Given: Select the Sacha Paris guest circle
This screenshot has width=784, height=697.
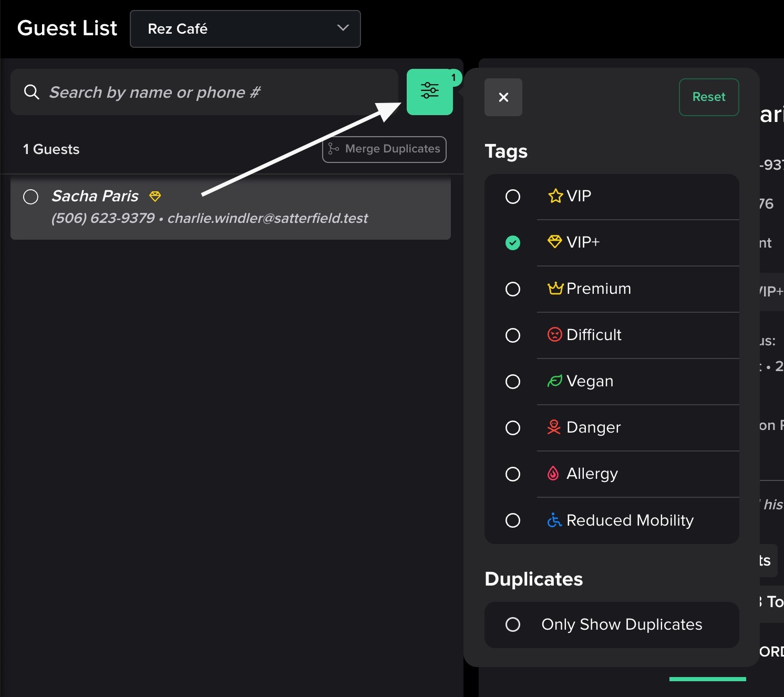Looking at the screenshot, I should [31, 197].
